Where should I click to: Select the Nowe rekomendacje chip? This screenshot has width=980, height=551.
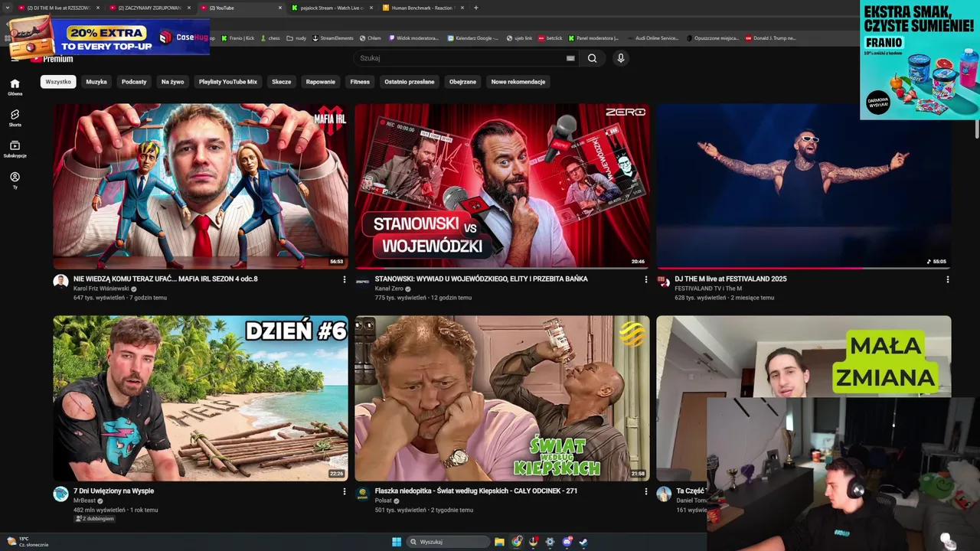point(518,82)
